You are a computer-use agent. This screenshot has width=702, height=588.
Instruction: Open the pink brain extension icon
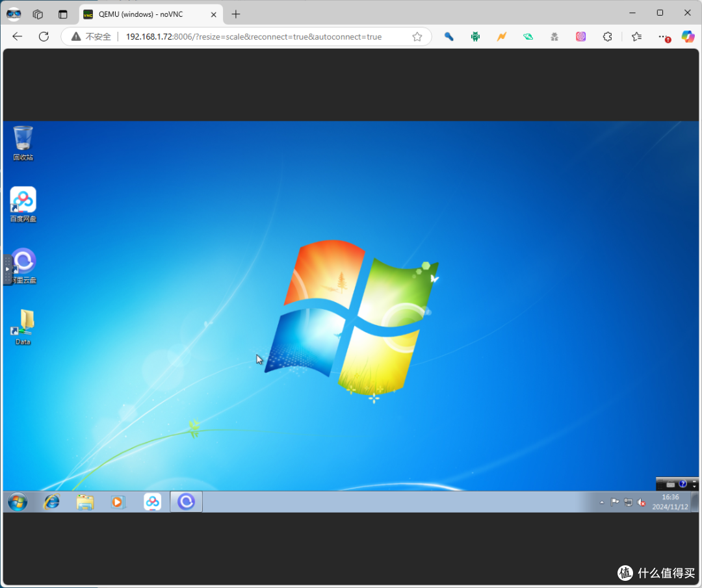pyautogui.click(x=580, y=36)
